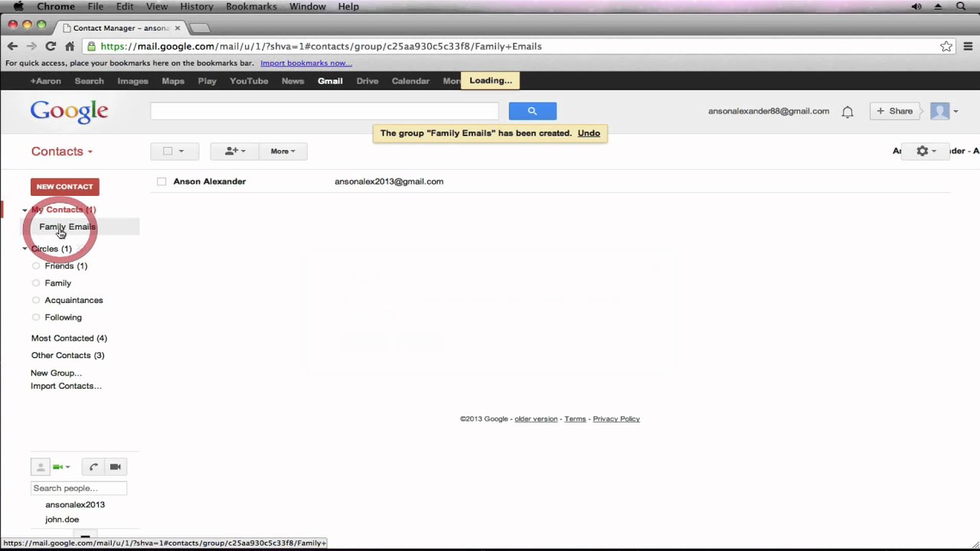Click the profile avatar picture
The height and width of the screenshot is (551, 980).
click(x=939, y=111)
